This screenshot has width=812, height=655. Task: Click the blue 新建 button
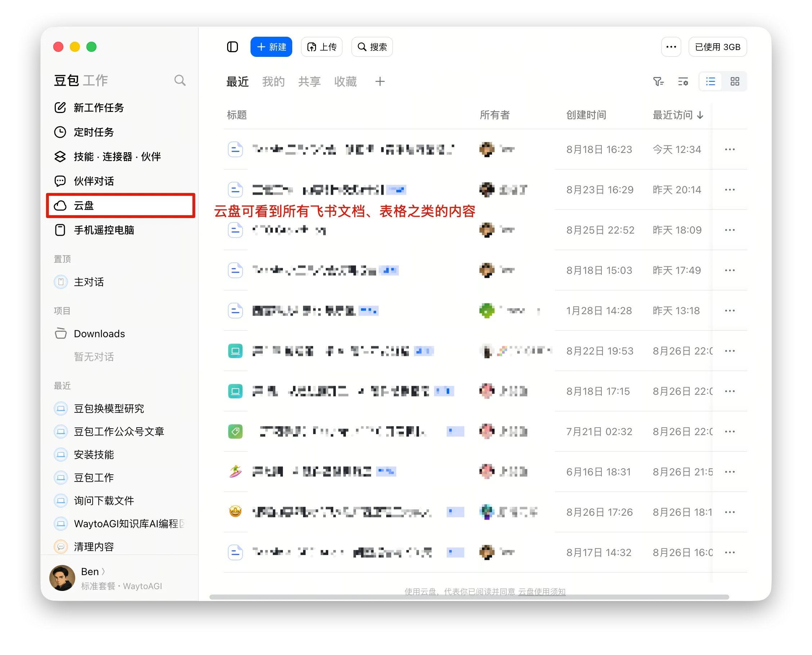[x=271, y=47]
